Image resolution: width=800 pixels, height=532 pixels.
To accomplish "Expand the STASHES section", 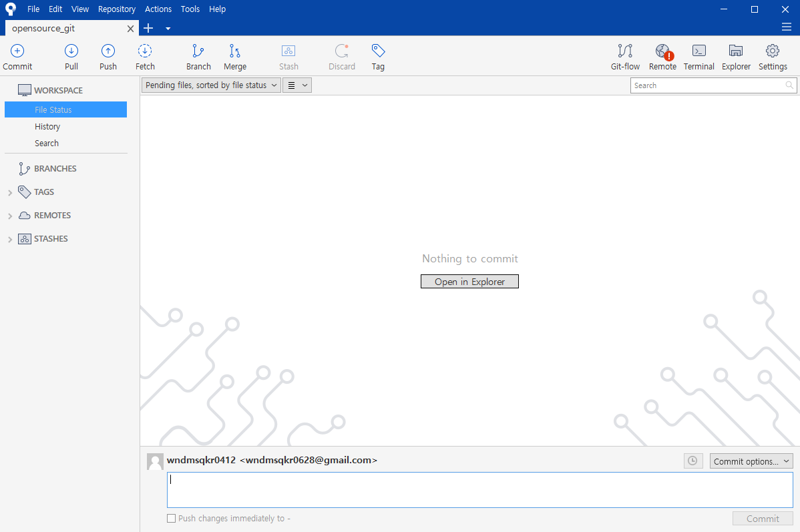I will pos(10,240).
